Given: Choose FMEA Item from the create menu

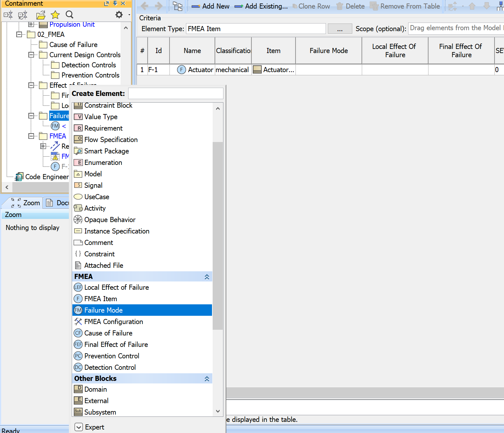Looking at the screenshot, I should click(x=142, y=299).
